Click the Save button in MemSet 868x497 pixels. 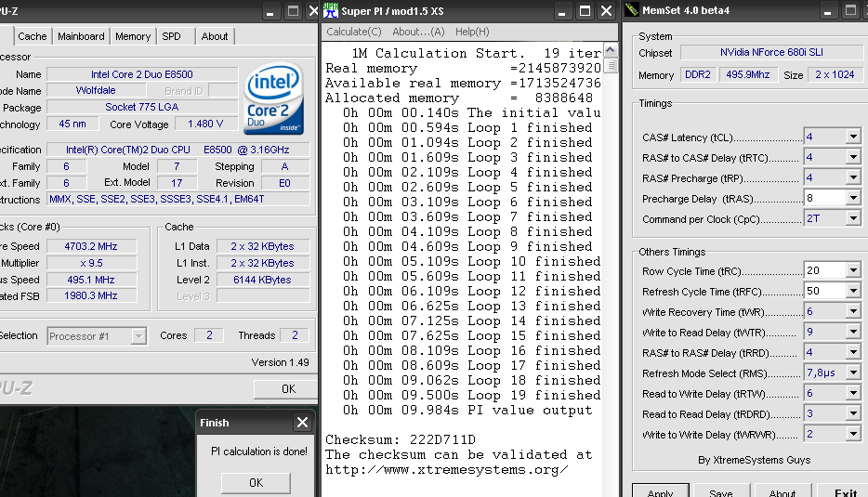[721, 491]
